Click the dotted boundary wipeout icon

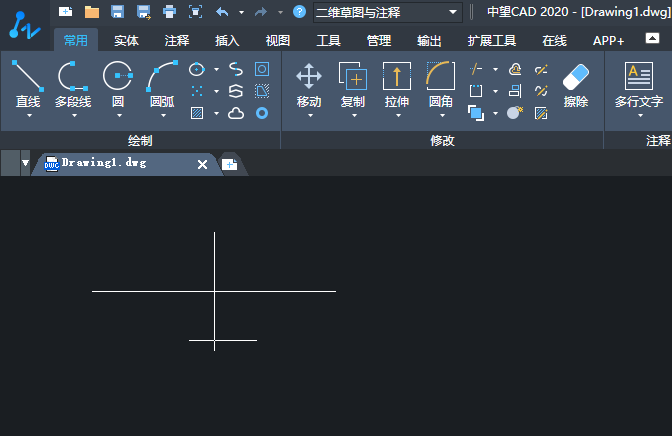click(x=262, y=91)
